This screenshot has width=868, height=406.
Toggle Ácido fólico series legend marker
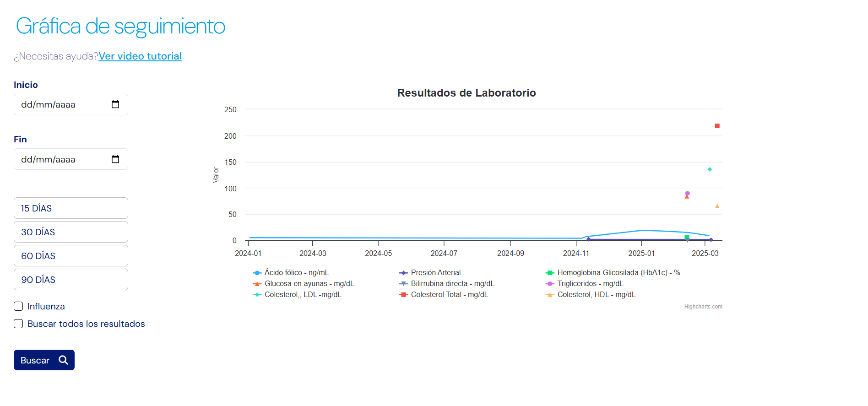click(257, 273)
